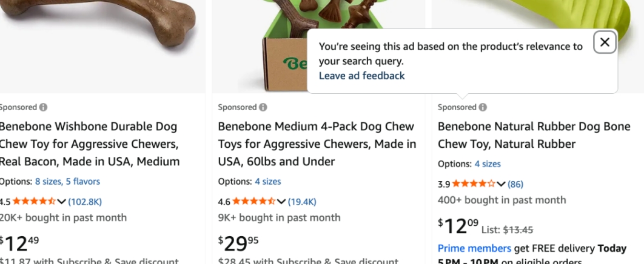Click 4 sizes link for the 4-Pack
Screen dimensions: 644x264
(267, 182)
